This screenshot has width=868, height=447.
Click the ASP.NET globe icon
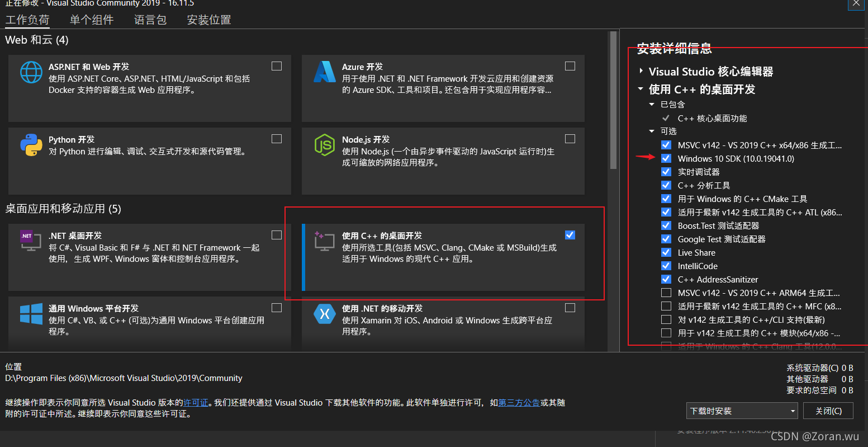pyautogui.click(x=31, y=72)
